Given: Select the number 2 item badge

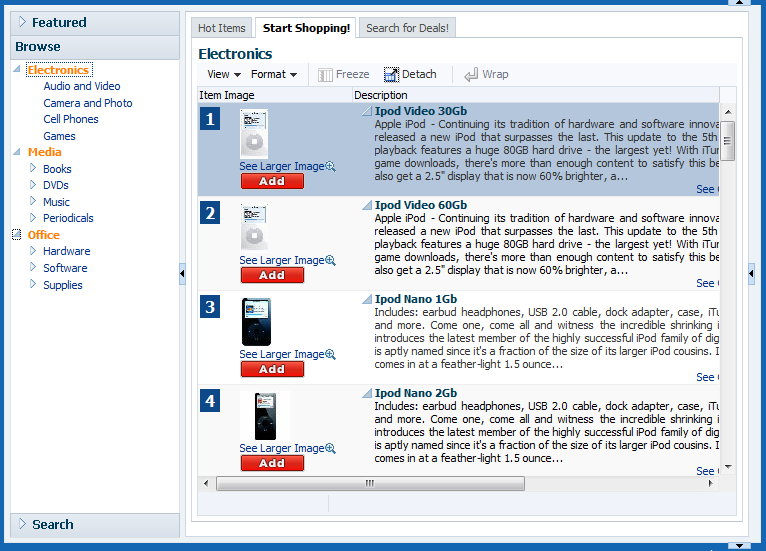Looking at the screenshot, I should pos(210,213).
